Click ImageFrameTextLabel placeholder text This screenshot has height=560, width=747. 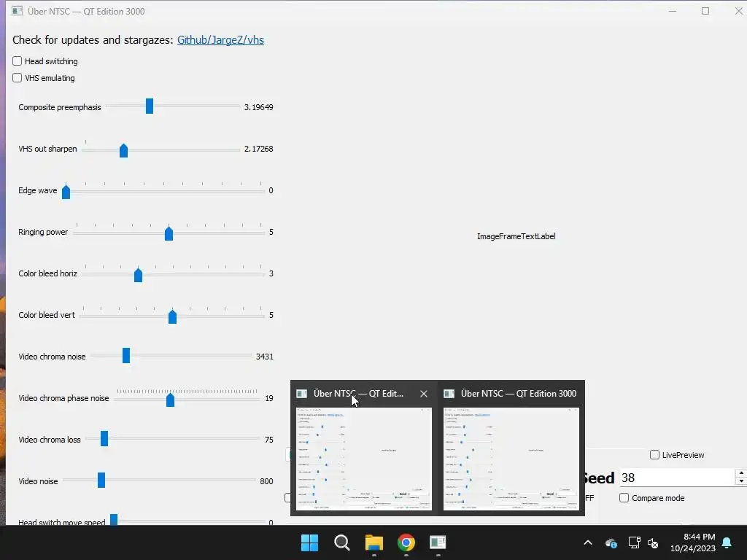coord(516,236)
